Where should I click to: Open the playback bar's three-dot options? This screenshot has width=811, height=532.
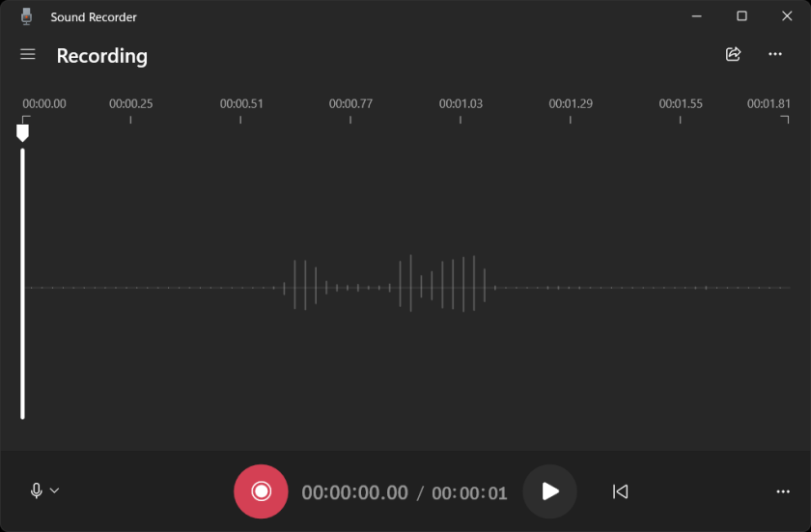coord(783,491)
